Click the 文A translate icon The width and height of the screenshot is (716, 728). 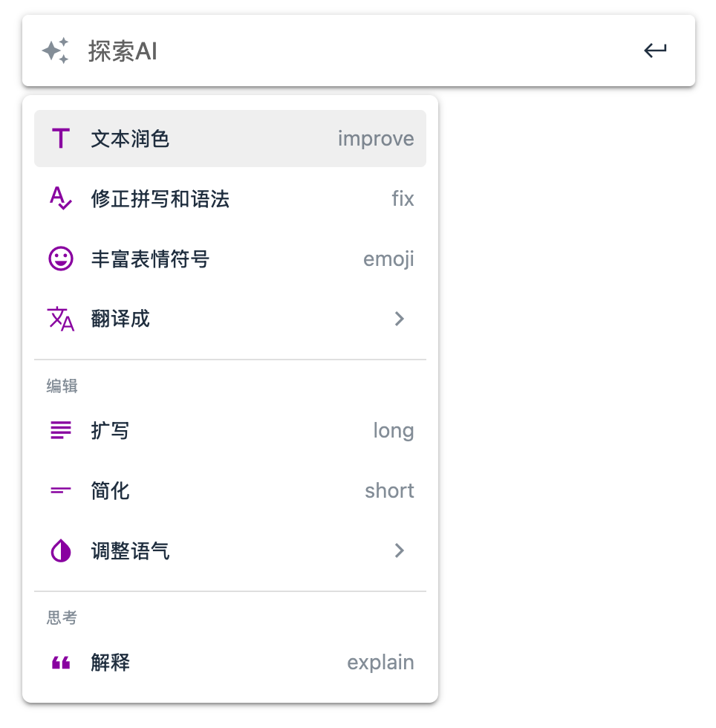59,318
